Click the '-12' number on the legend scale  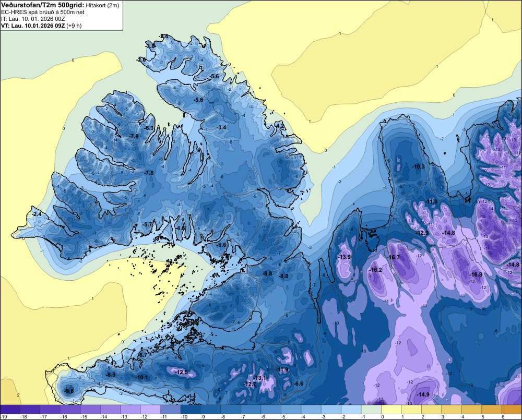pyautogui.click(x=144, y=417)
